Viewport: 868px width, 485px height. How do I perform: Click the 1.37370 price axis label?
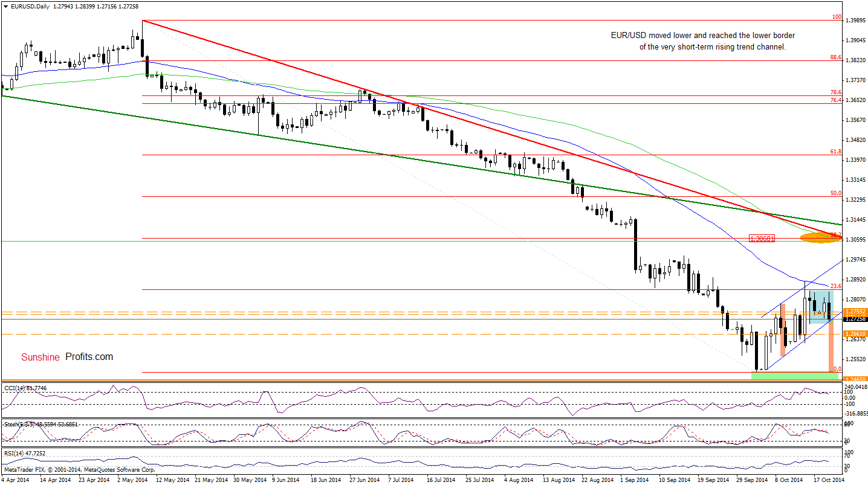[x=855, y=80]
